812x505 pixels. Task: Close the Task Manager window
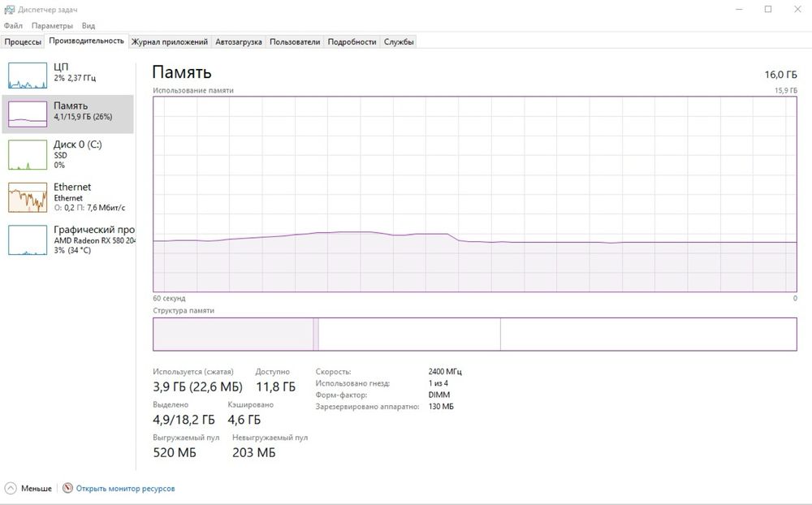(797, 9)
